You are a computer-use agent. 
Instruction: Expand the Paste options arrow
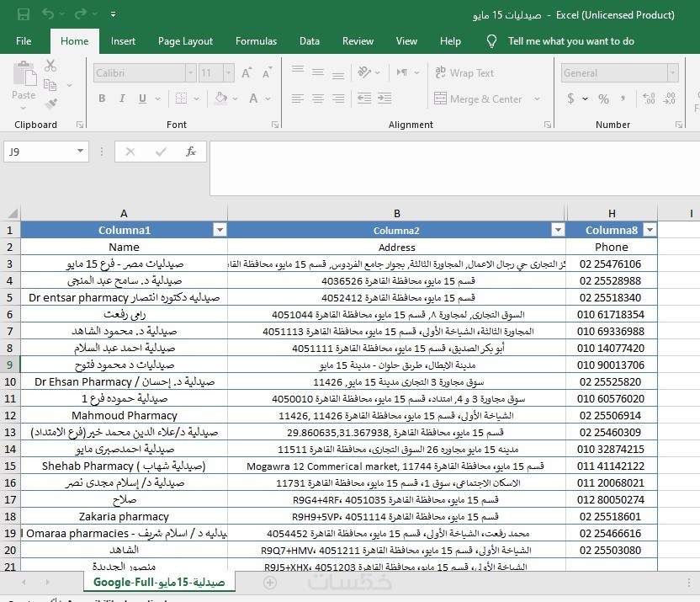click(x=24, y=108)
